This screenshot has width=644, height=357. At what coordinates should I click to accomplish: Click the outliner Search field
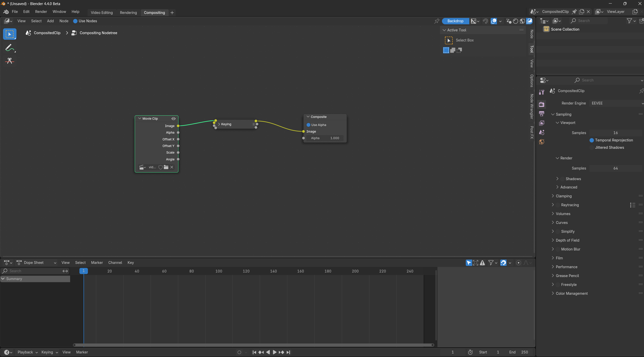click(589, 21)
